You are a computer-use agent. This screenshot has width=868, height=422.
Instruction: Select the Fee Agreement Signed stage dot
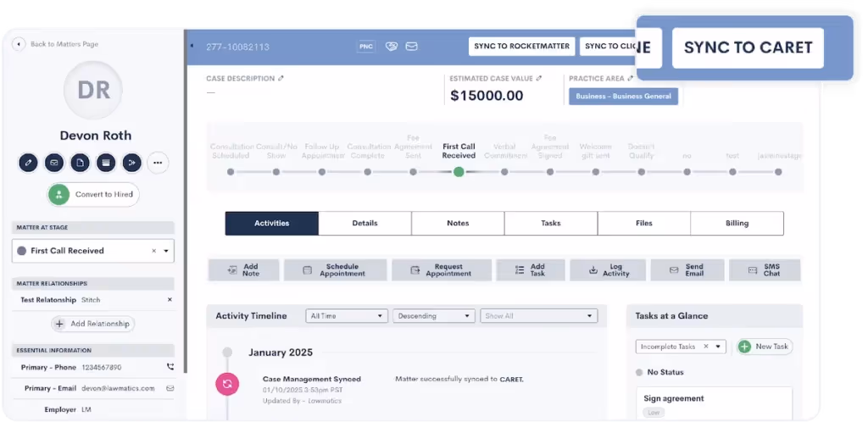coord(549,172)
